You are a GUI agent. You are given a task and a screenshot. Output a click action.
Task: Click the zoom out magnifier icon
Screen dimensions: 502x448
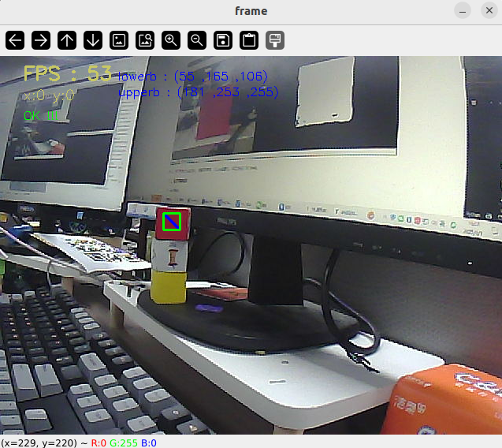(197, 40)
